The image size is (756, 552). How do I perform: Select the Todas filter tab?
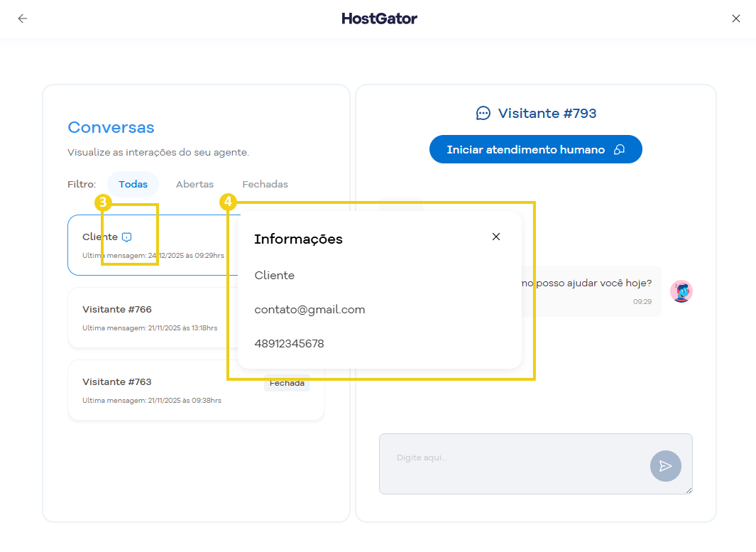pos(133,184)
